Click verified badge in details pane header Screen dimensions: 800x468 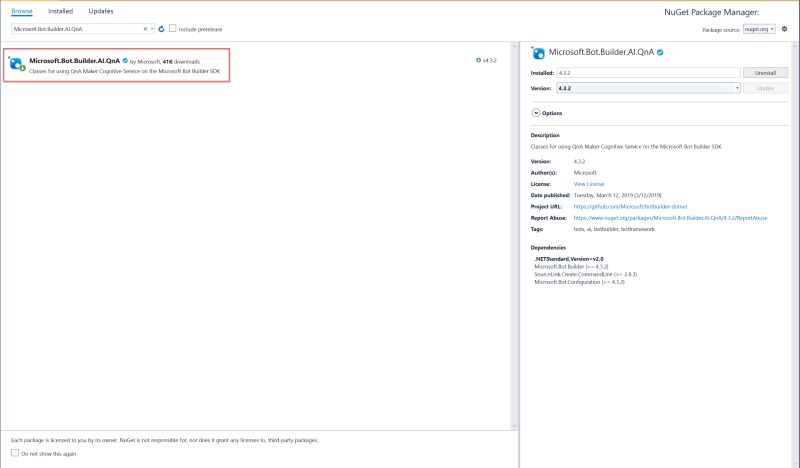tap(660, 52)
